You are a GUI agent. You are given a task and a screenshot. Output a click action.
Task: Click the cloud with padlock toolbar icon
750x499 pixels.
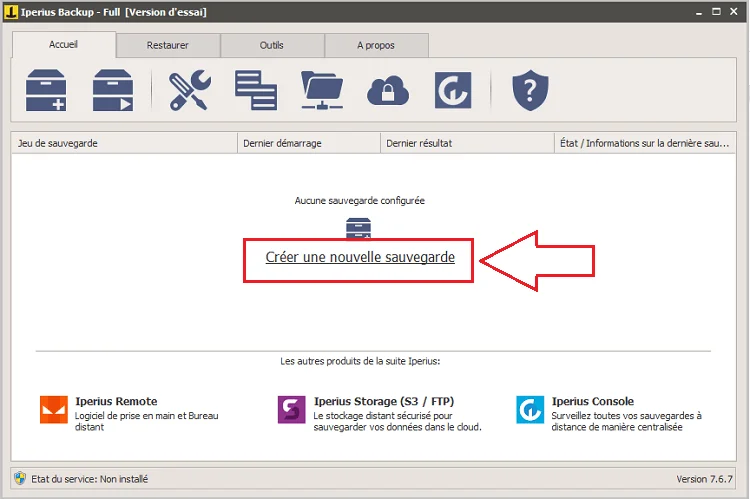coord(387,91)
